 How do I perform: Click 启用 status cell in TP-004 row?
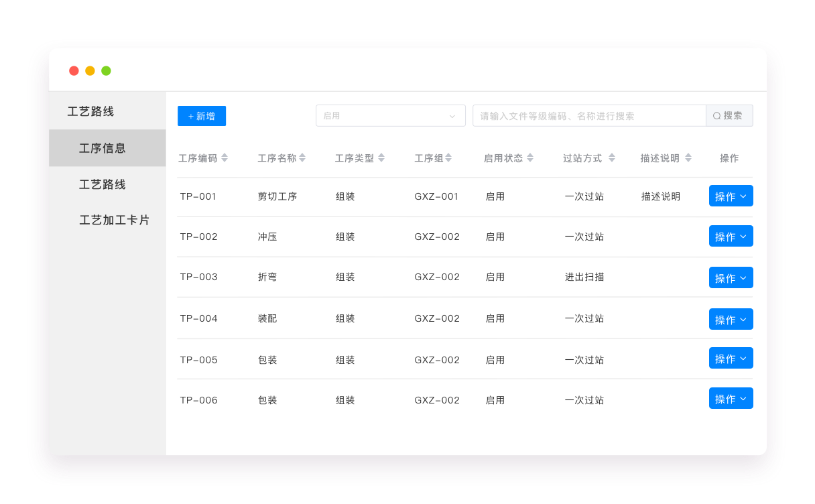(495, 318)
